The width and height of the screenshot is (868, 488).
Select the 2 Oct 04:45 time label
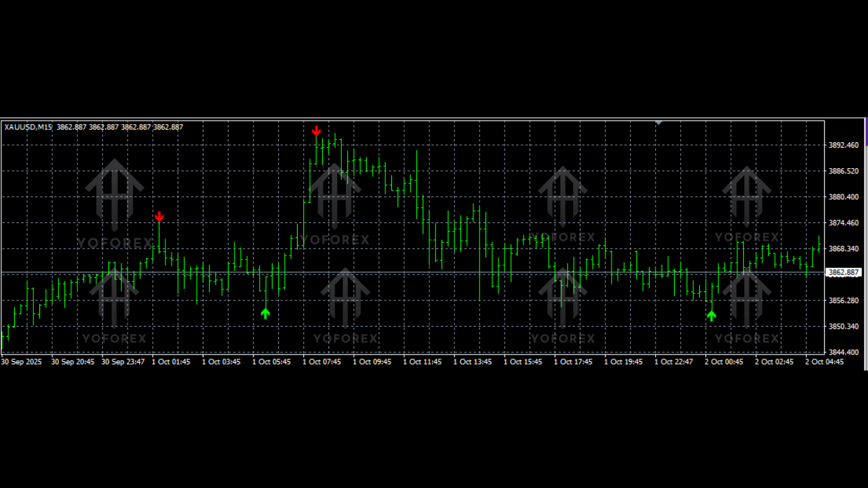pyautogui.click(x=824, y=362)
